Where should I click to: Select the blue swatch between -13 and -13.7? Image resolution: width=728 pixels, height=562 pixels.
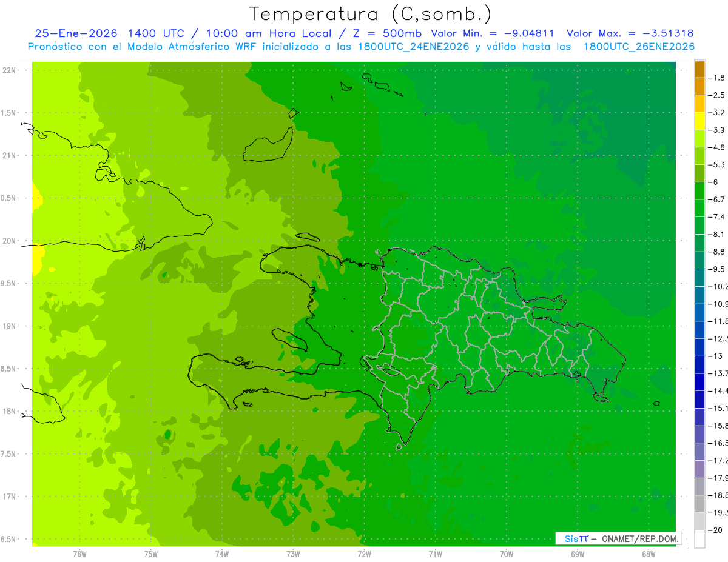(x=699, y=365)
